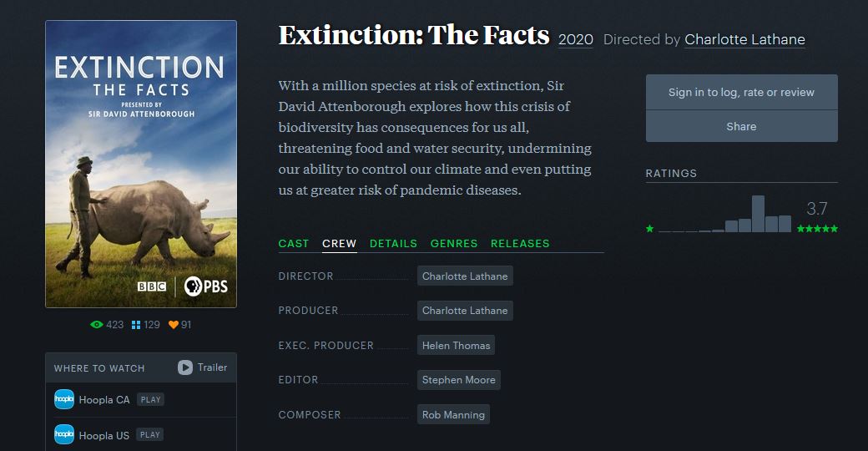Click the Helen Thomas executive producer tag
Image resolution: width=868 pixels, height=451 pixels.
pos(455,346)
